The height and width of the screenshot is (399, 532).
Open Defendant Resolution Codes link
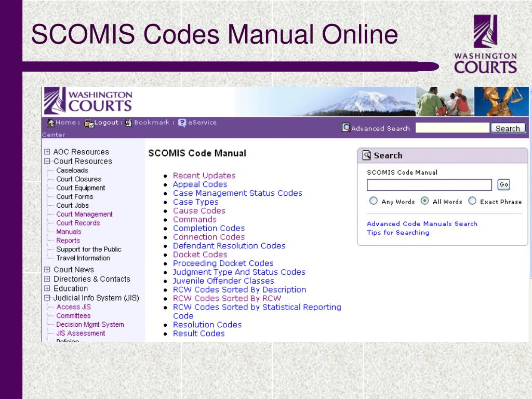(229, 246)
